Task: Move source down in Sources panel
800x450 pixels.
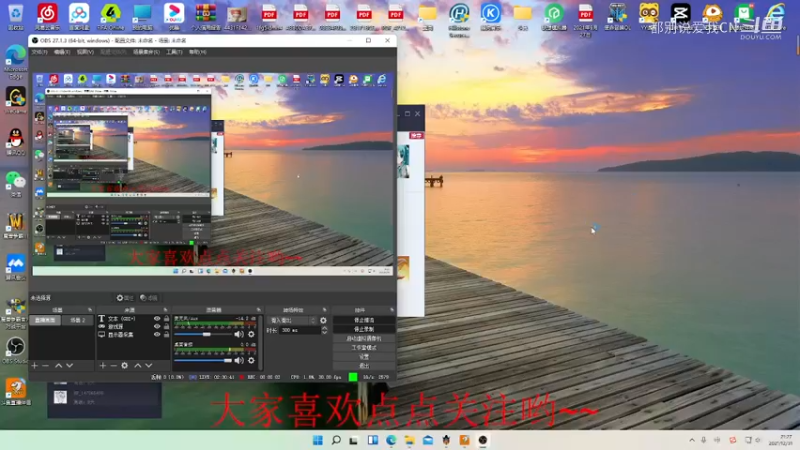Action: [x=148, y=366]
